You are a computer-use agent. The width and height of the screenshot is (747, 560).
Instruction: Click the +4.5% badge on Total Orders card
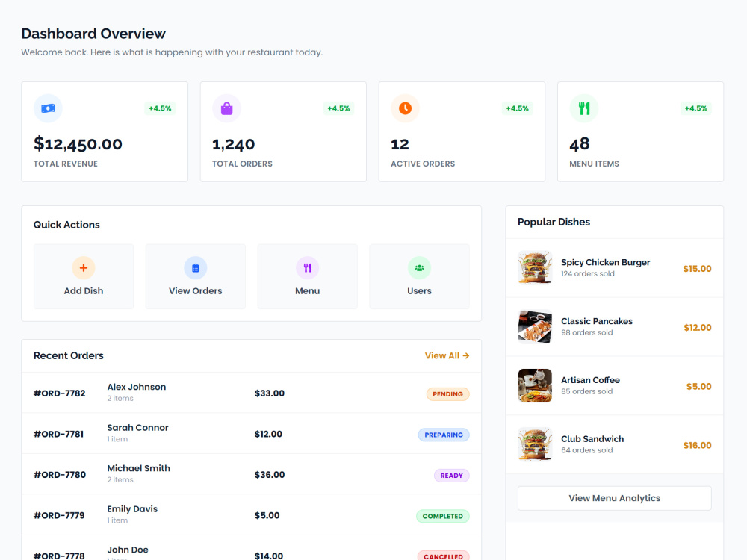(x=338, y=108)
